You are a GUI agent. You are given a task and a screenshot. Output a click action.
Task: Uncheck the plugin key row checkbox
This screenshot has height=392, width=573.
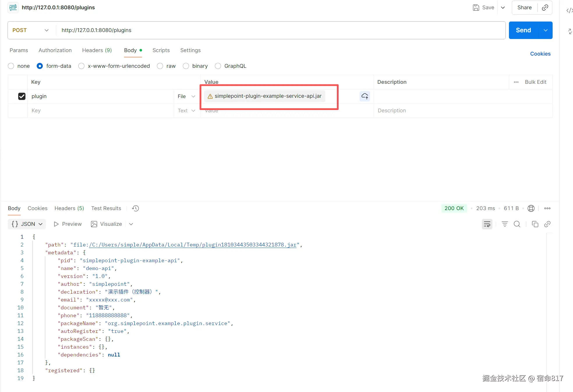click(x=22, y=96)
